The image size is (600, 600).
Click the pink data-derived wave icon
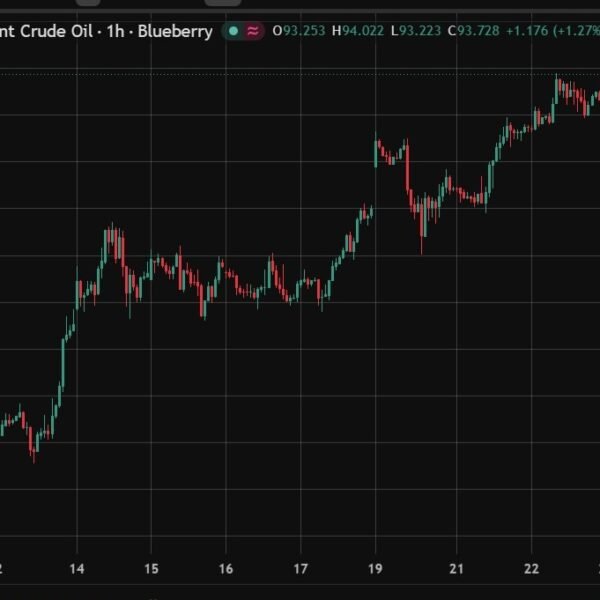point(253,31)
